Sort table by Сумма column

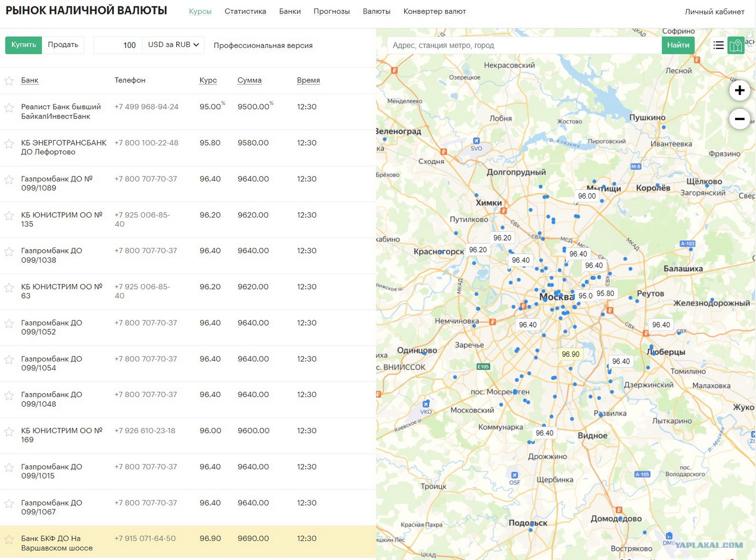point(250,80)
